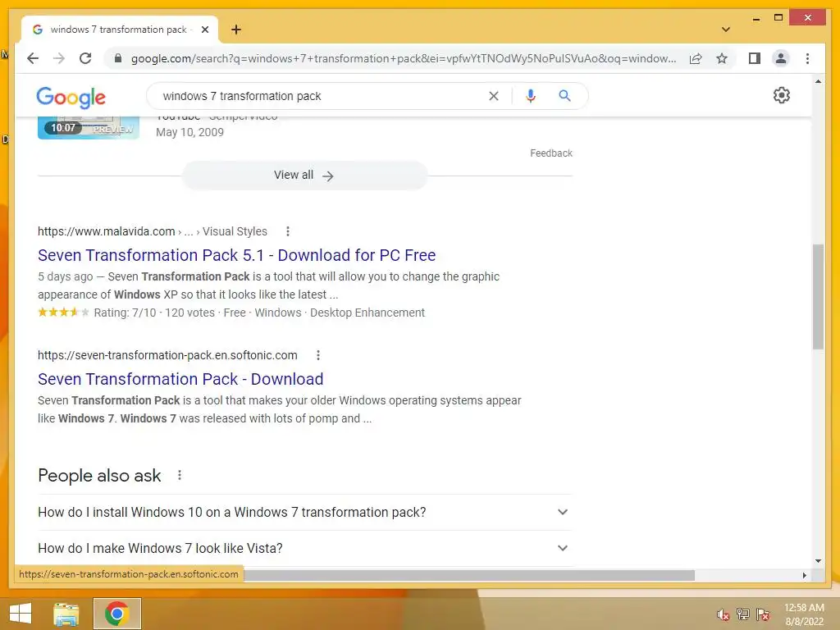This screenshot has height=630, width=840.
Task: Bookmark this page with star icon
Action: pyautogui.click(x=722, y=58)
